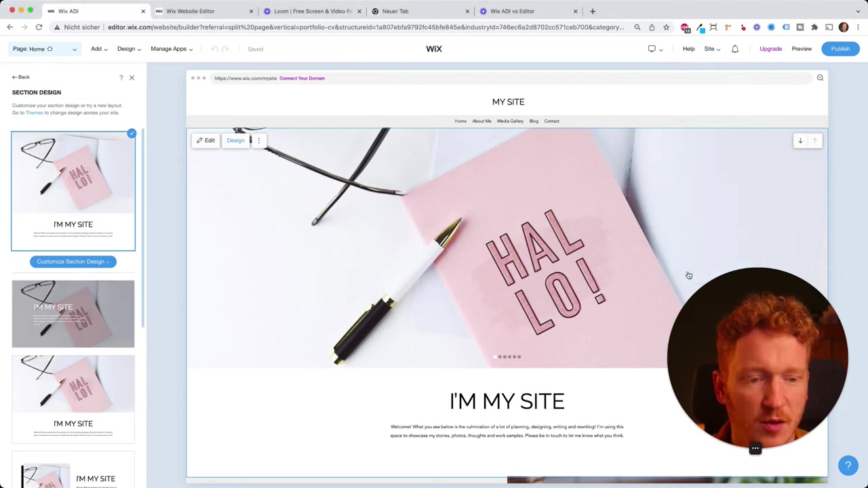
Task: Open Wix notifications bell
Action: click(735, 49)
